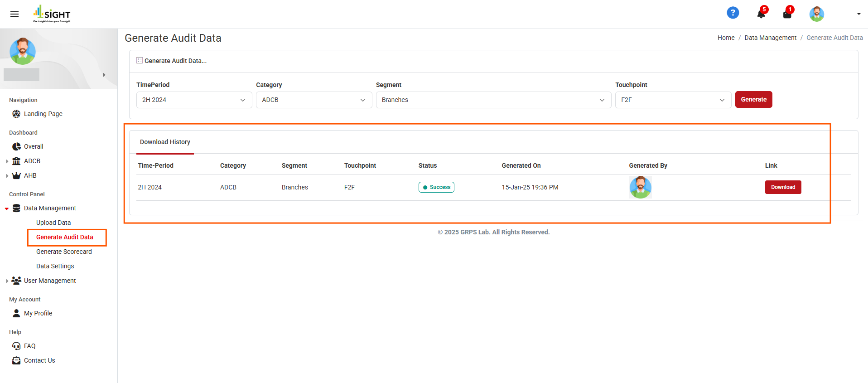This screenshot has height=383, width=868.
Task: Click the Success status badge
Action: click(436, 187)
